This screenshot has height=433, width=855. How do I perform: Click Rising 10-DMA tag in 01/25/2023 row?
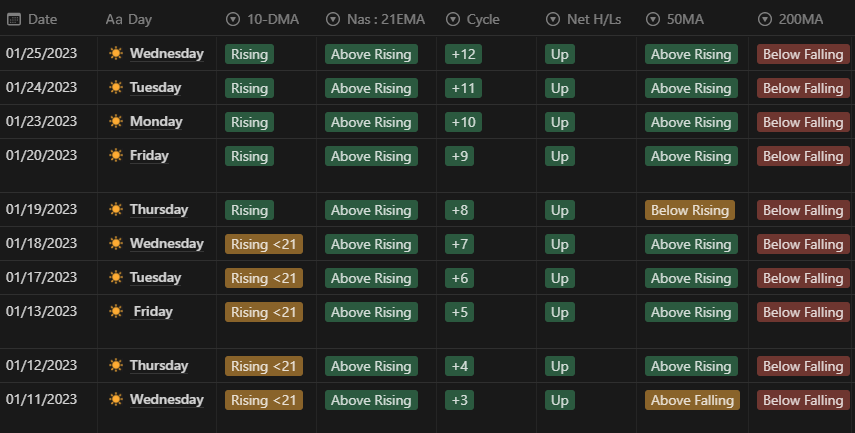click(x=250, y=54)
